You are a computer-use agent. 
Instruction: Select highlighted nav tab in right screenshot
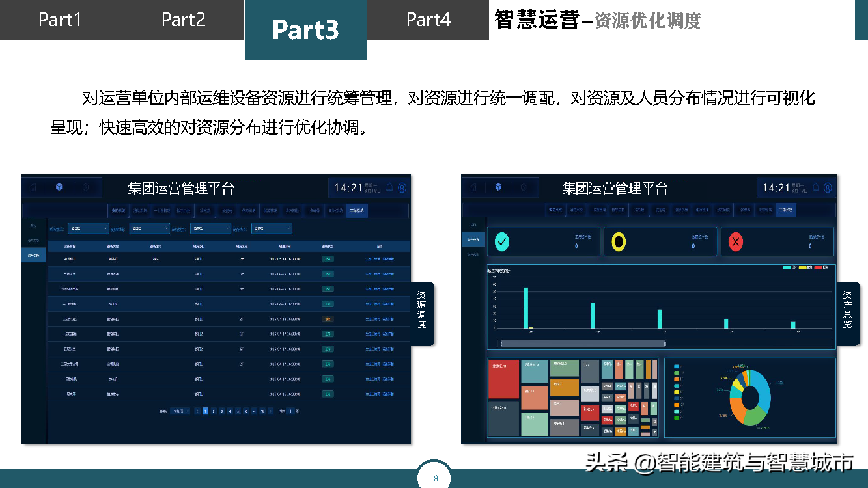tap(786, 210)
